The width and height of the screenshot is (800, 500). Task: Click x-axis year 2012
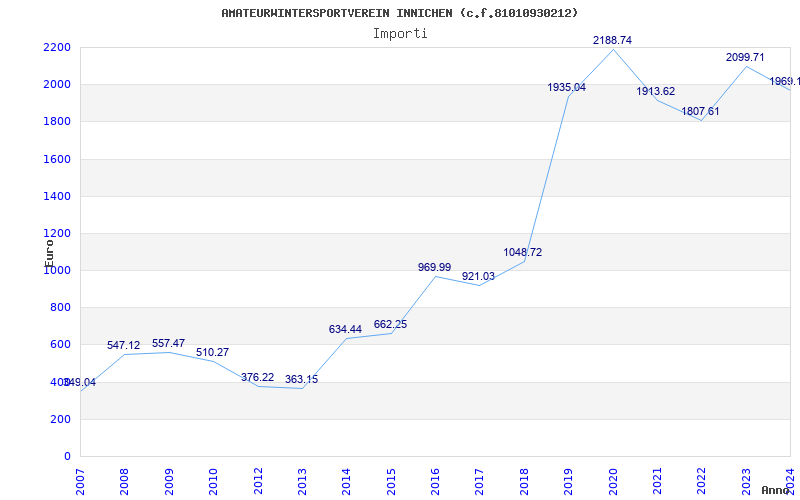pos(258,481)
